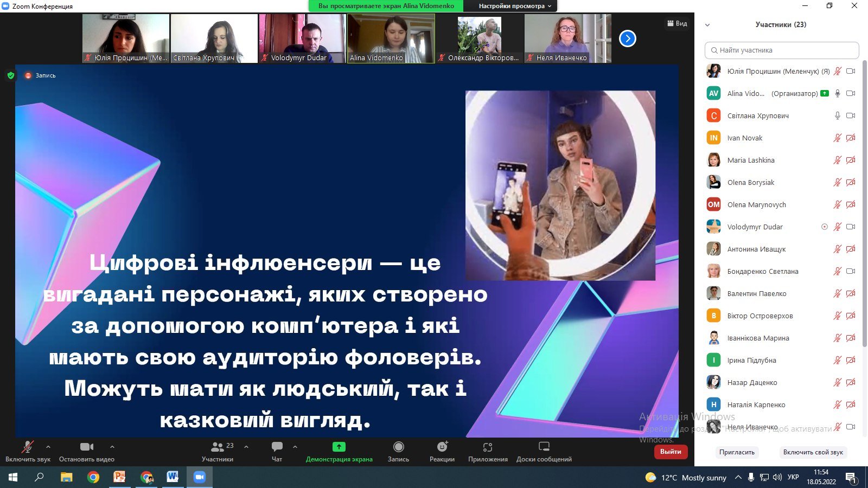Image resolution: width=868 pixels, height=488 pixels.
Task: Open Windows taskbar search
Action: [39, 477]
